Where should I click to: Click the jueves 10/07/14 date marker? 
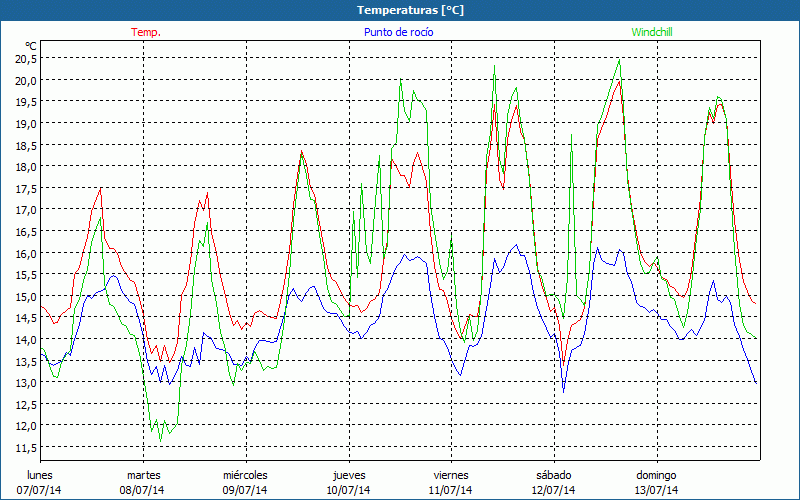(349, 482)
